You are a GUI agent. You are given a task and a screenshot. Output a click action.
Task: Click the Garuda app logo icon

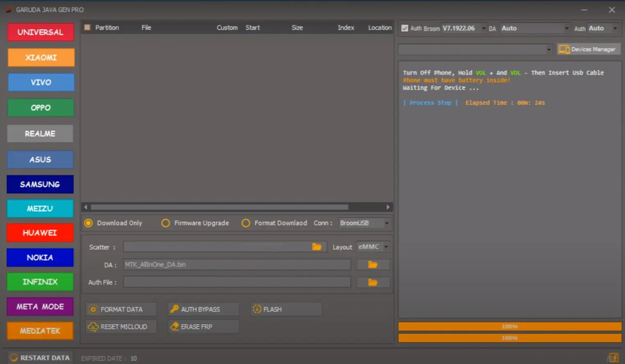(x=9, y=9)
